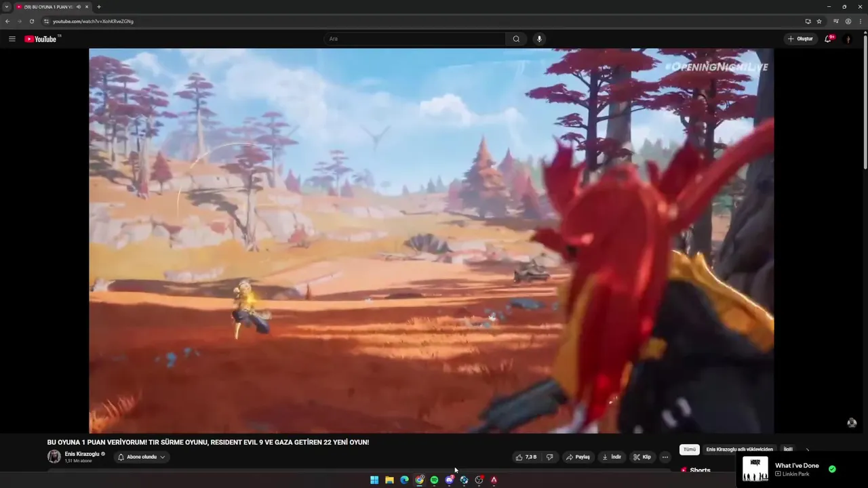868x488 pixels.
Task: Open the Oluştur create button
Action: coord(801,39)
